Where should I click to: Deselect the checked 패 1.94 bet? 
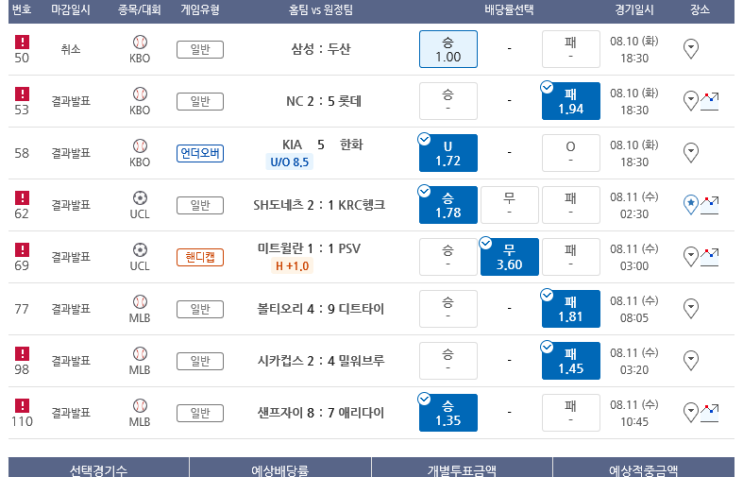click(x=571, y=101)
